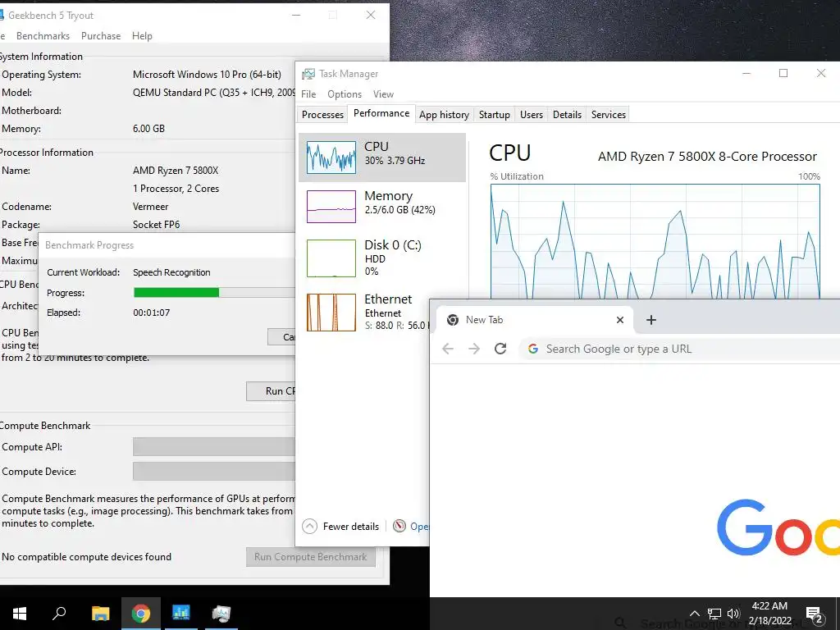The width and height of the screenshot is (840, 630).
Task: Switch to the Processes tab
Action: (322, 115)
